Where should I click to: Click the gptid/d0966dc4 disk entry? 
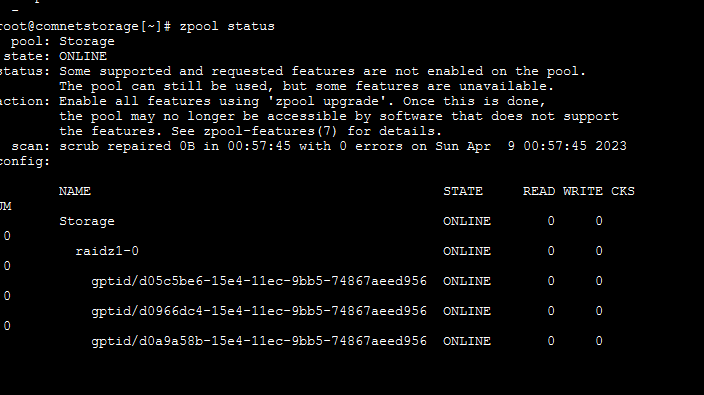click(x=259, y=311)
